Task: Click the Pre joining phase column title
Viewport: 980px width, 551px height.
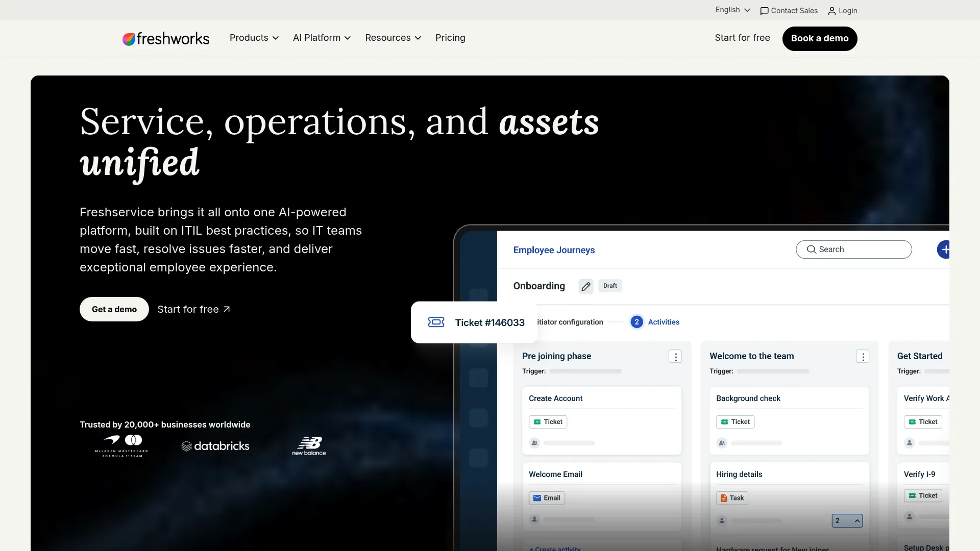Action: (x=556, y=356)
